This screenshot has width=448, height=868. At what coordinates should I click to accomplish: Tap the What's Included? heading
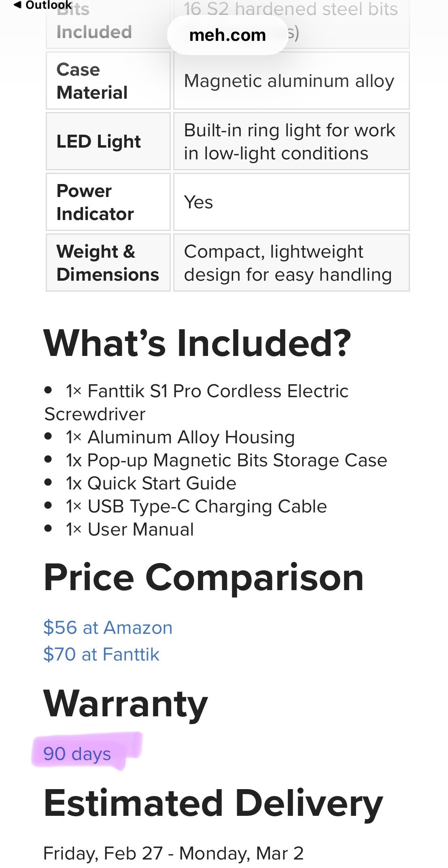[197, 343]
